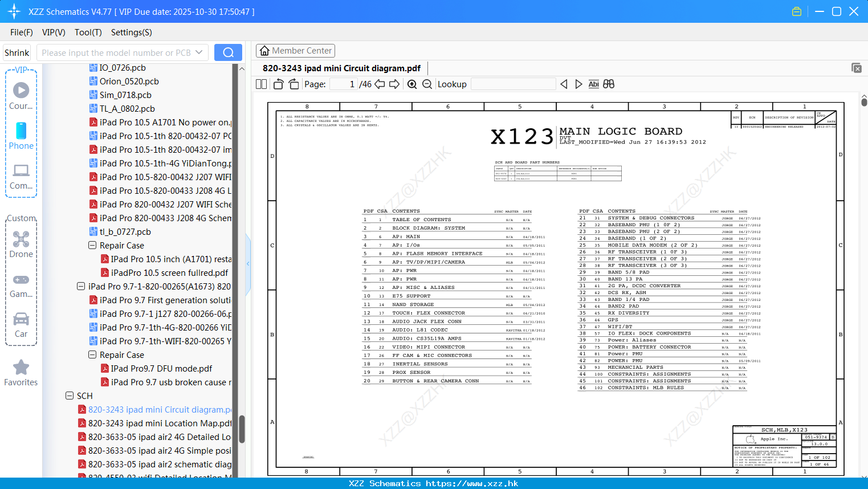Click the Shrink button
The width and height of the screenshot is (868, 489).
click(17, 52)
